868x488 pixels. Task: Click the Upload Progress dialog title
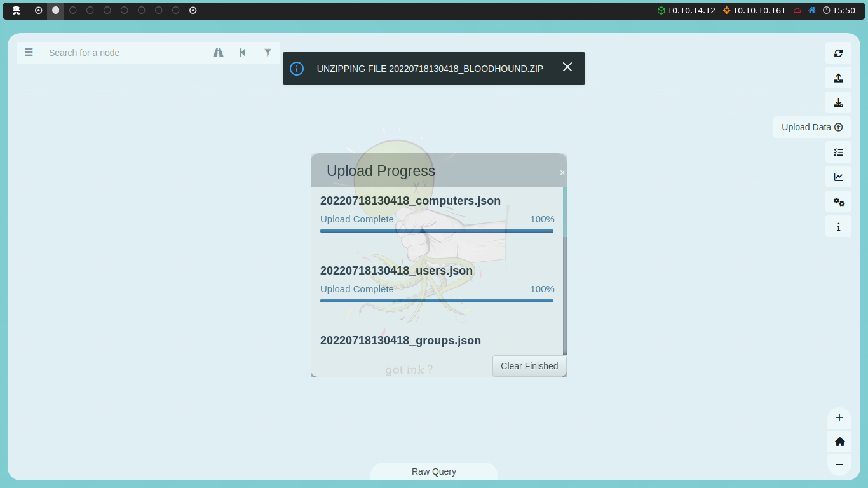point(381,171)
